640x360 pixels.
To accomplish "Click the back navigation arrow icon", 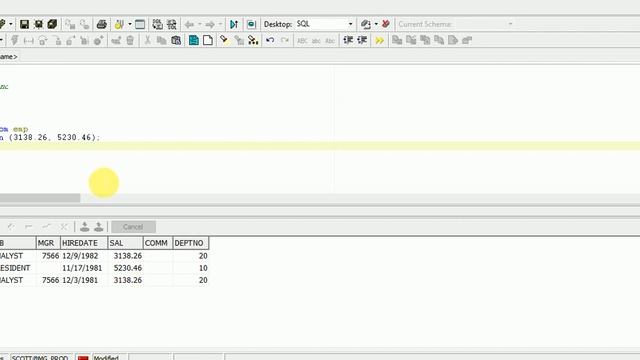I will [x=189, y=24].
